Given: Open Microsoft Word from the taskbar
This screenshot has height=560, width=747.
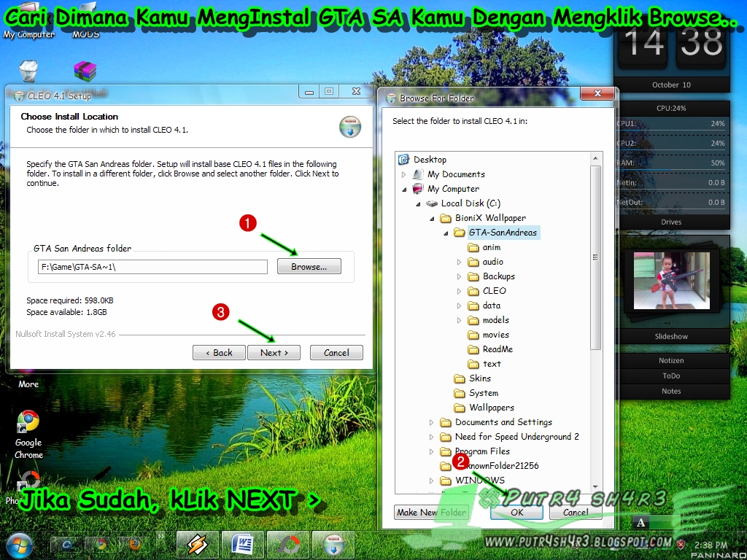Looking at the screenshot, I should point(243,545).
